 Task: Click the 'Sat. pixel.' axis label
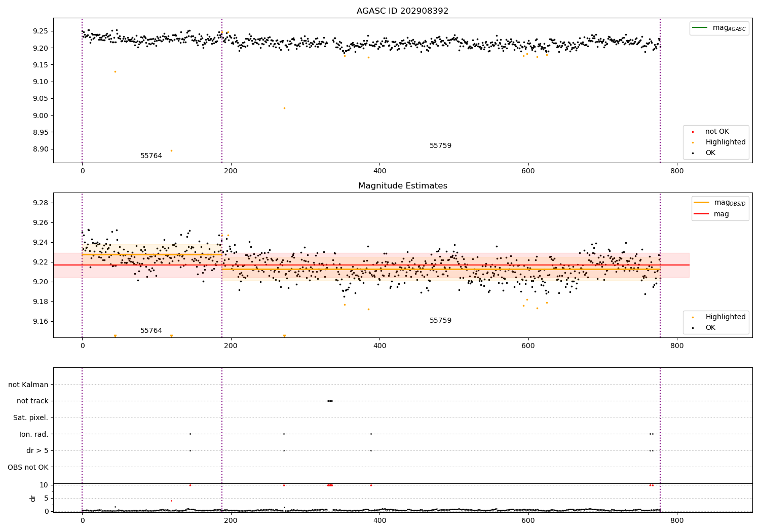pyautogui.click(x=31, y=418)
